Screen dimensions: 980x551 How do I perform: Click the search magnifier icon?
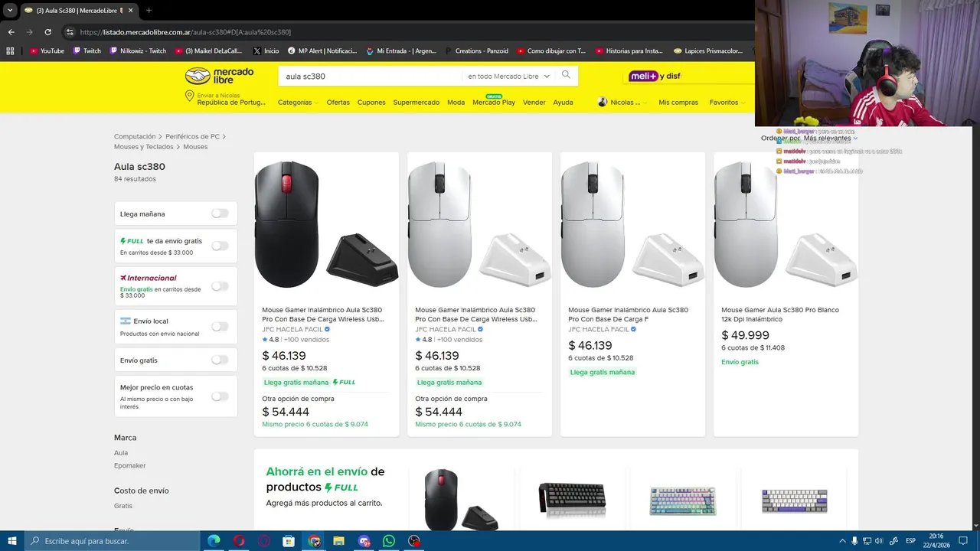click(566, 75)
